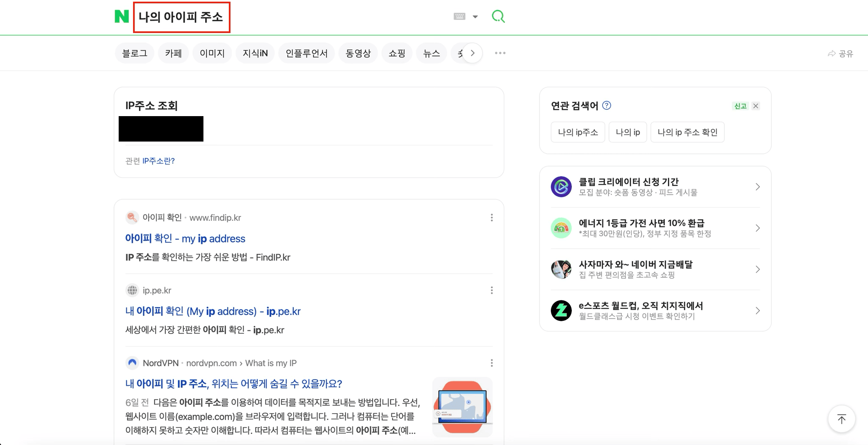Close the 연관 검색어 panel
868x445 pixels.
(x=756, y=106)
